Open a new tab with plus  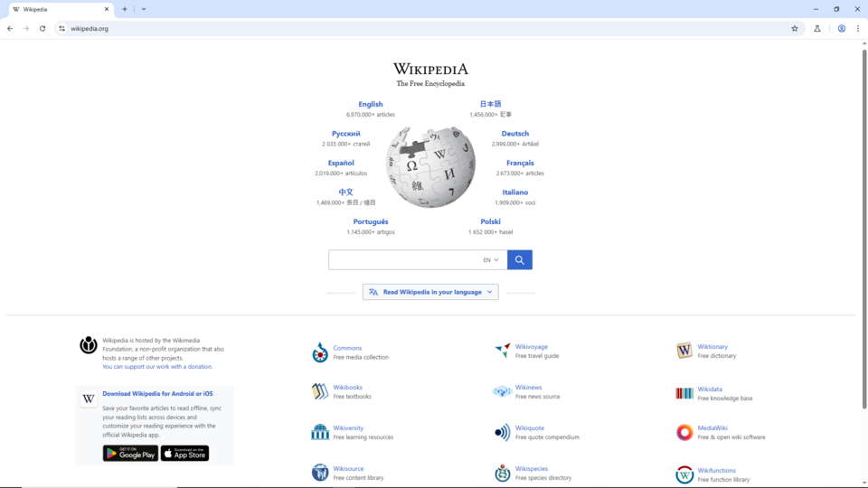(x=125, y=9)
